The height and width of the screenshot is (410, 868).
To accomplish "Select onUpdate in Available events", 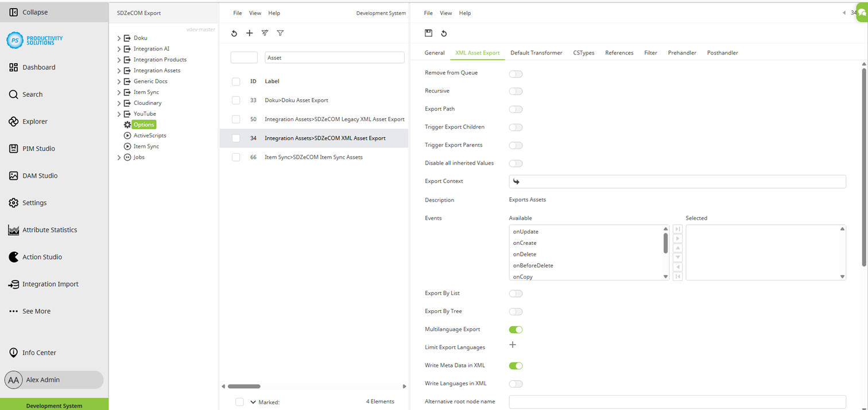I will click(x=526, y=232).
